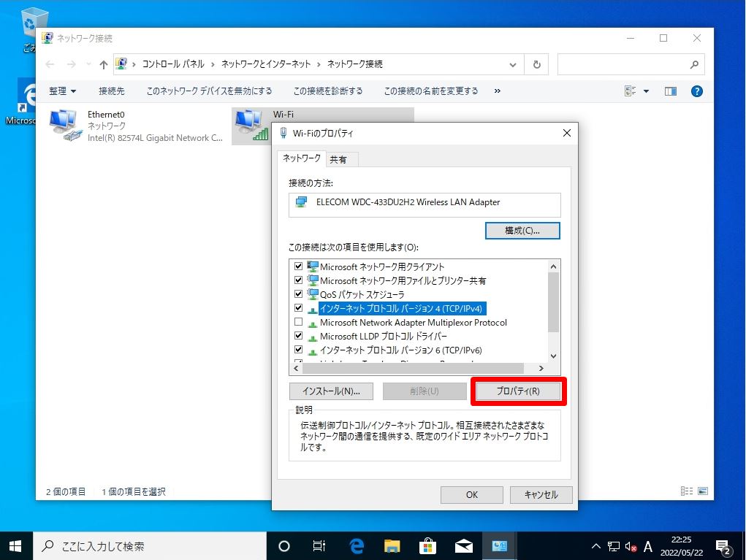The width and height of the screenshot is (746, 560).
Task: Open Mail app from taskbar
Action: [463, 546]
